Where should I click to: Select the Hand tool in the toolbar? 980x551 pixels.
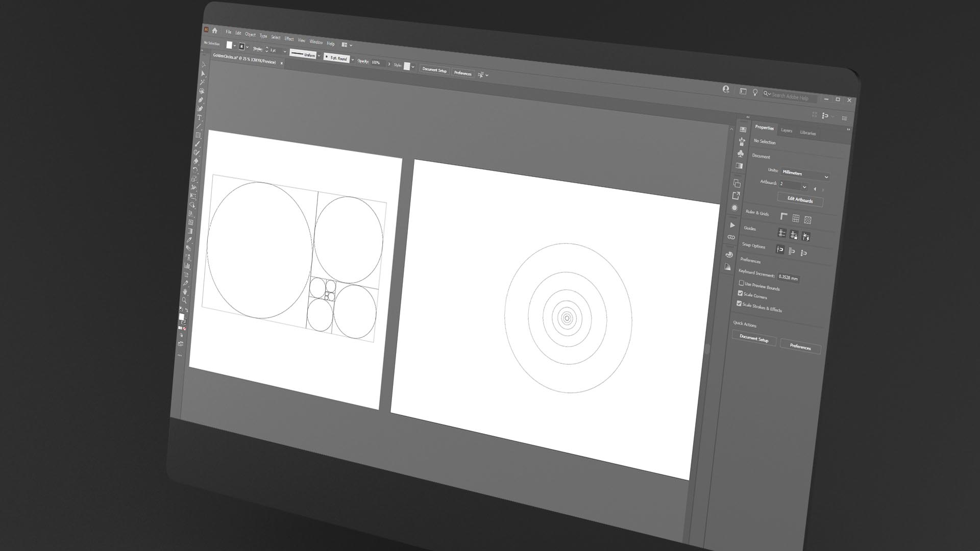(185, 292)
